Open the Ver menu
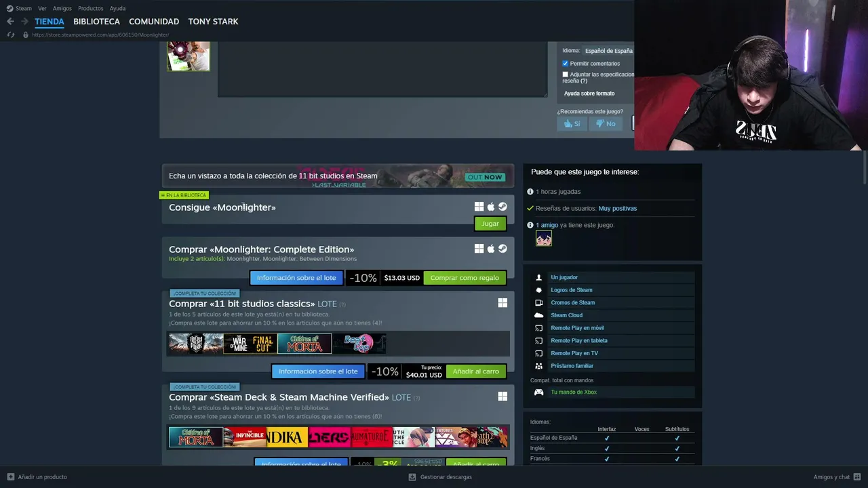 pos(42,8)
